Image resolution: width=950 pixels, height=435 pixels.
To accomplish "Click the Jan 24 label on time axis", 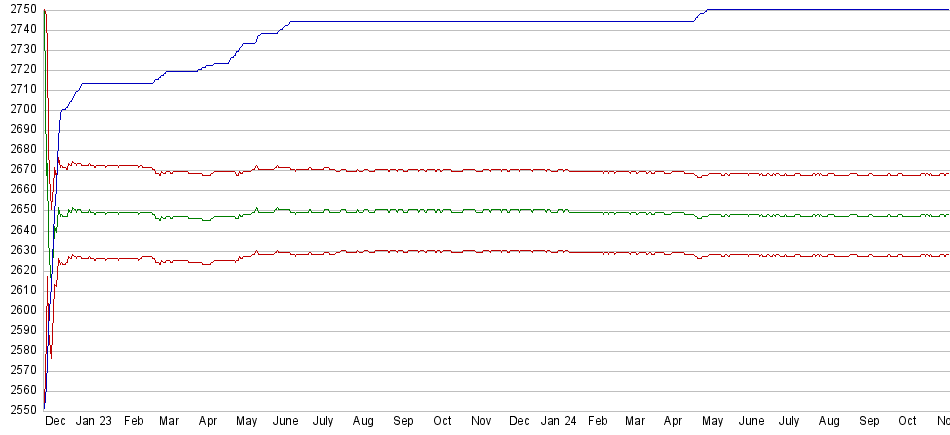I will click(557, 422).
